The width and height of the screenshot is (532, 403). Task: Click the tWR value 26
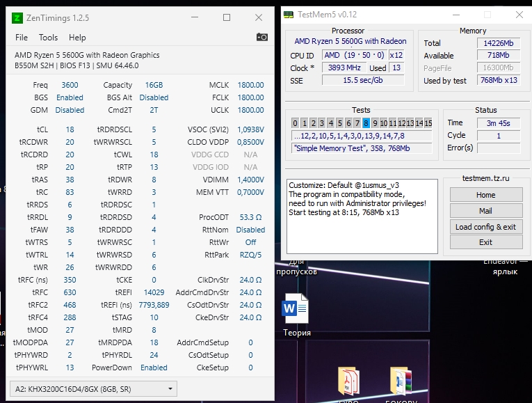click(70, 267)
